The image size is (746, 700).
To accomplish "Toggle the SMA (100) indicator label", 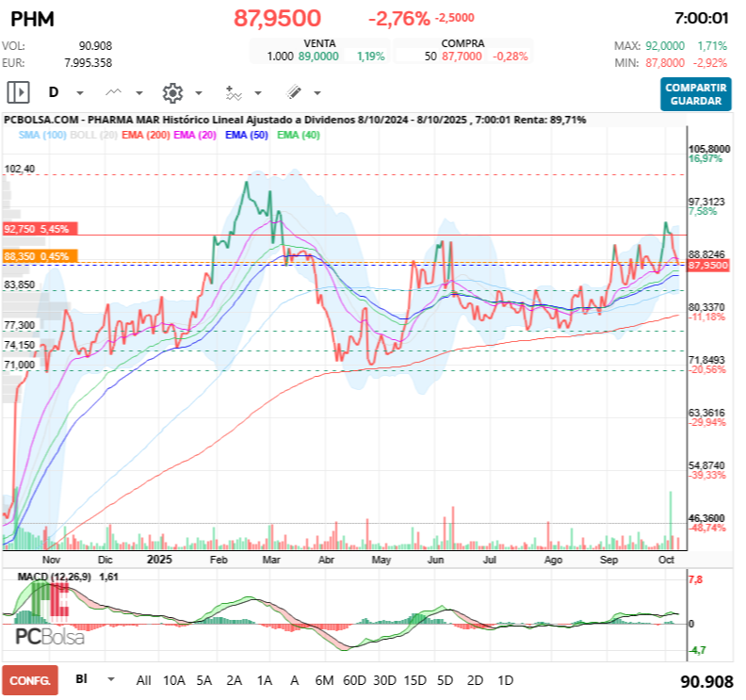I will [42, 135].
